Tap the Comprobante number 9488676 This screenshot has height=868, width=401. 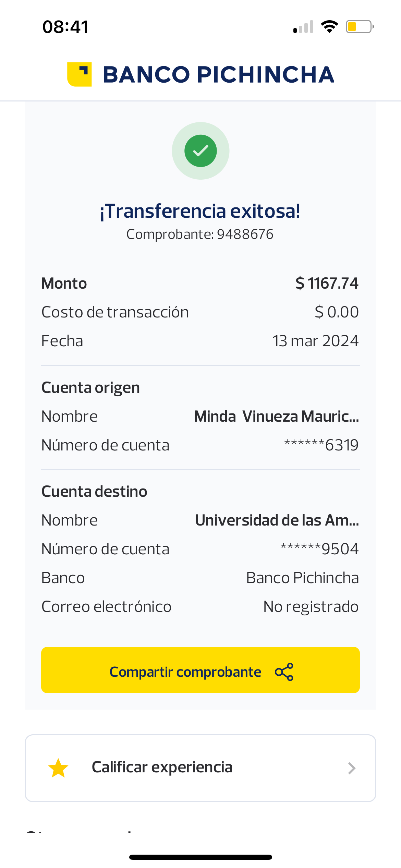[245, 234]
